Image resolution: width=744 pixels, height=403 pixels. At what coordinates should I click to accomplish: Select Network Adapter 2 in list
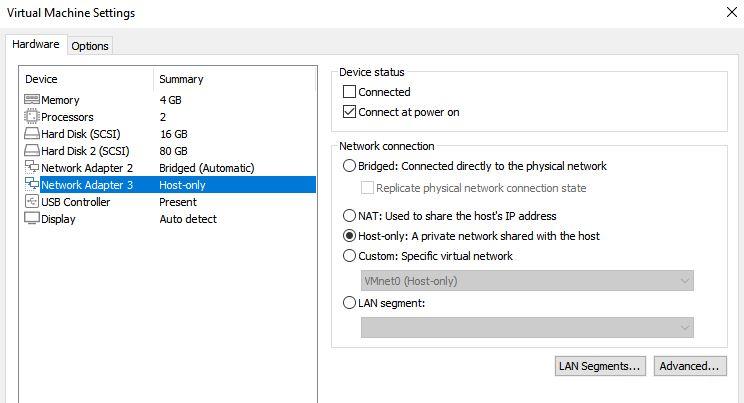click(x=87, y=168)
